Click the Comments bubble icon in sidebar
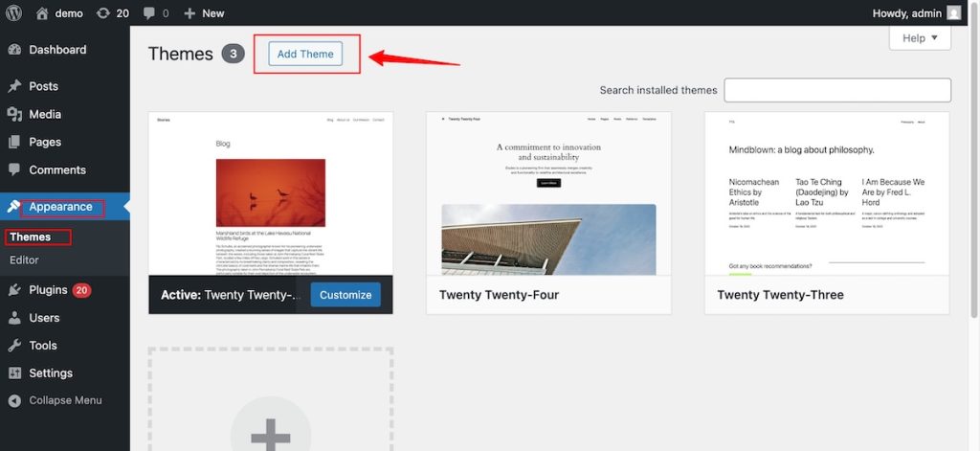Screen dimensions: 980x451 tap(14, 169)
